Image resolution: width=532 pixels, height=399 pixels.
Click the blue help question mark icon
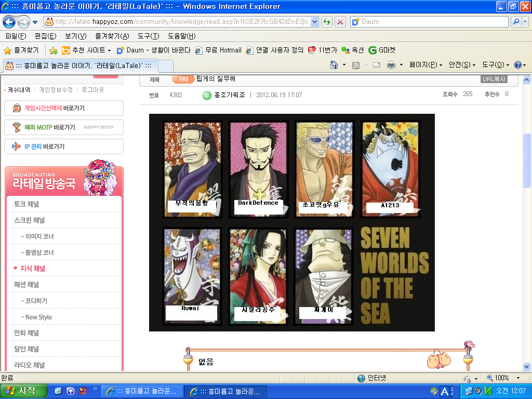pyautogui.click(x=517, y=65)
